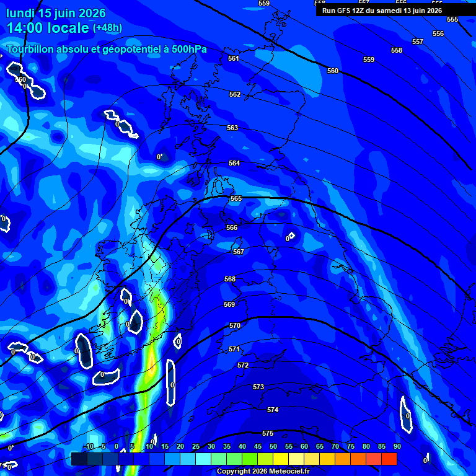Click the '30' value on the colour scale

pyautogui.click(x=211, y=446)
